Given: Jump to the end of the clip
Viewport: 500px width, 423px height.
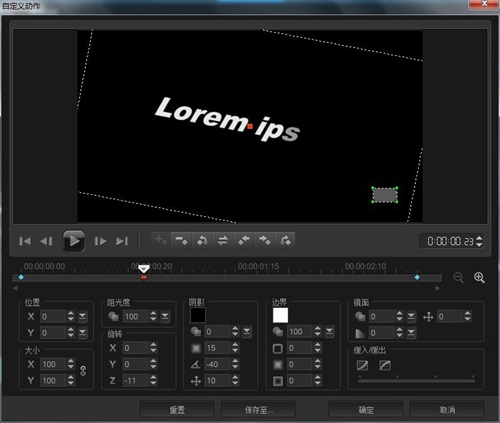Looking at the screenshot, I should [122, 241].
